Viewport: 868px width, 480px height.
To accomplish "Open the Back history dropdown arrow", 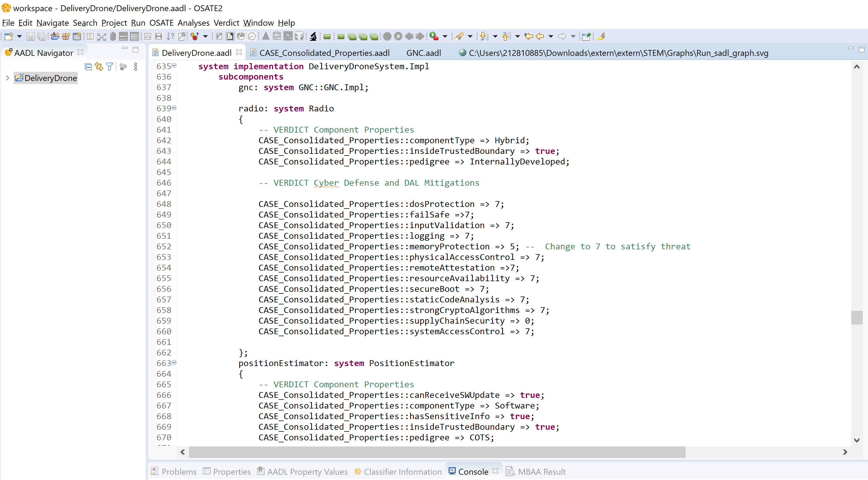I will coord(550,36).
